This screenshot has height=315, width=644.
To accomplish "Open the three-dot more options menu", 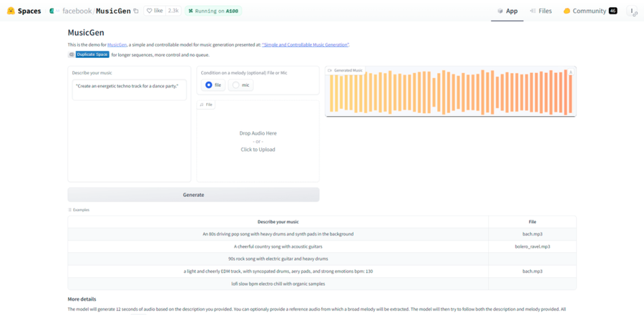I will click(x=632, y=11).
